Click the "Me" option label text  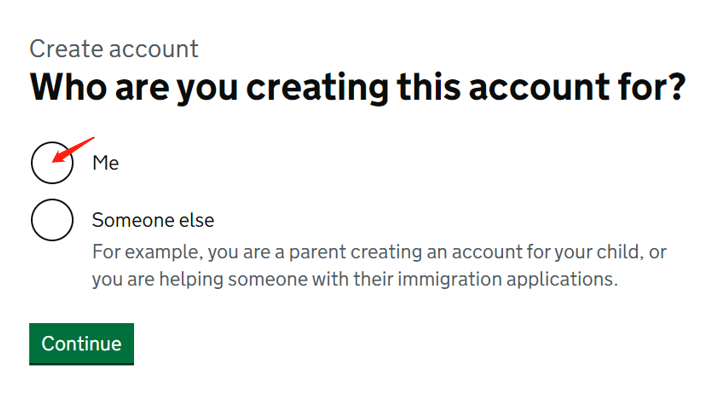tap(106, 163)
